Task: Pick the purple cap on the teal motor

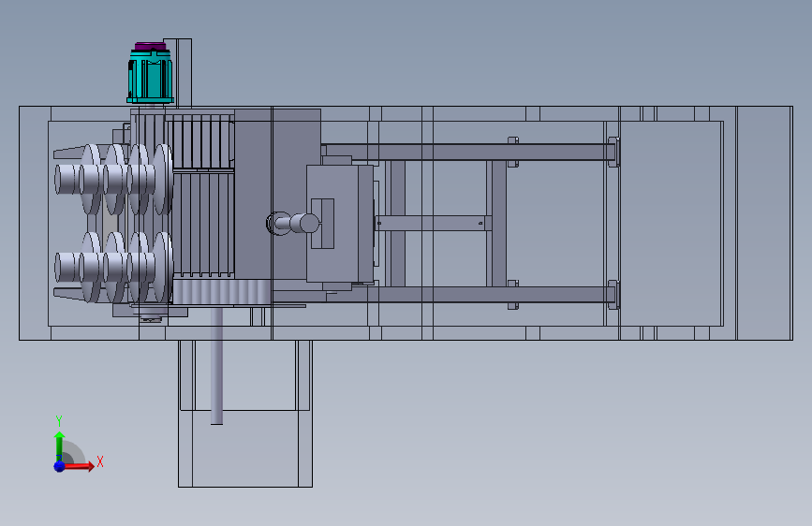Action: pyautogui.click(x=152, y=46)
